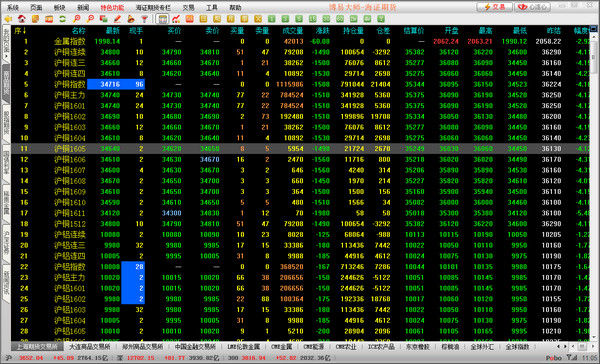The image size is (600, 364).
Task: Select the green 1-minute period icon
Action: [x=272, y=19]
